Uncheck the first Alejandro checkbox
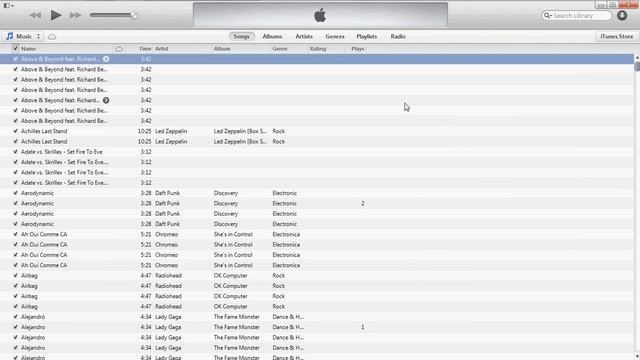Viewport: 640px width, 360px height. 16,316
